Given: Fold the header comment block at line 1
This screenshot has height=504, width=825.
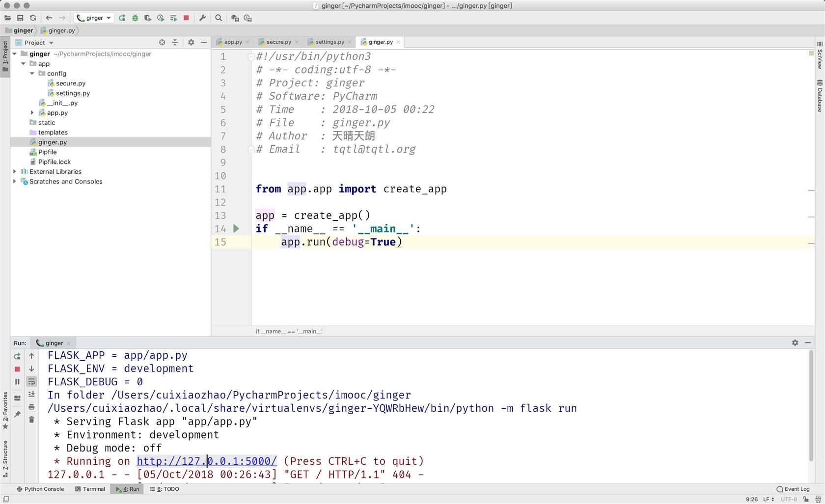Looking at the screenshot, I should point(251,57).
